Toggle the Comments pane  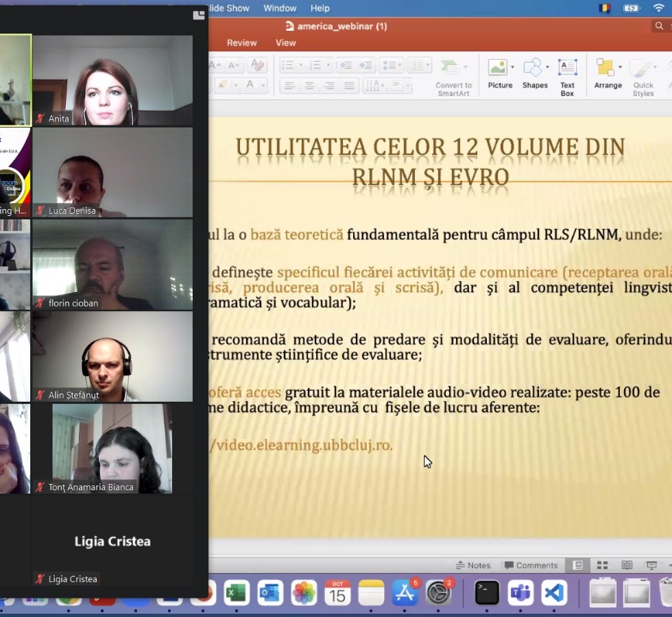point(531,566)
